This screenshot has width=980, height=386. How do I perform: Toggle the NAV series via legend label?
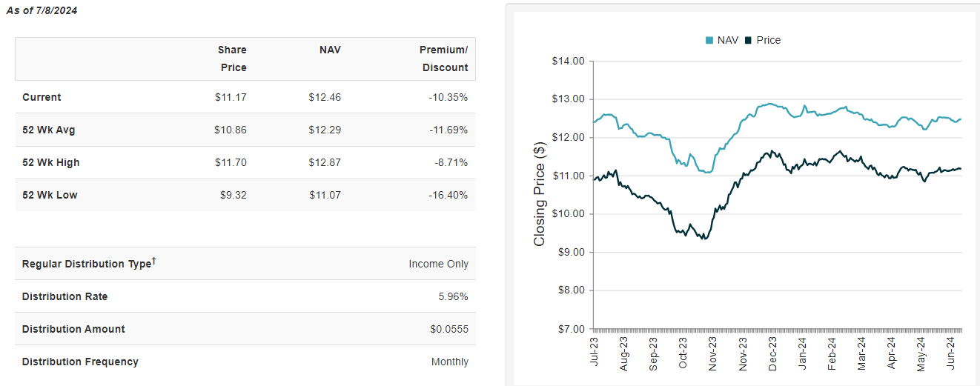tap(728, 41)
